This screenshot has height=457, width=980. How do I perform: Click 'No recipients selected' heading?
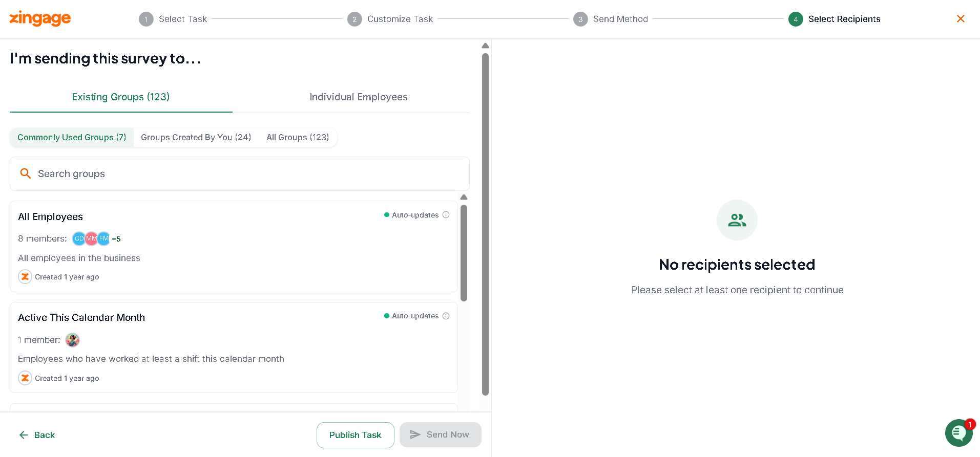(737, 265)
